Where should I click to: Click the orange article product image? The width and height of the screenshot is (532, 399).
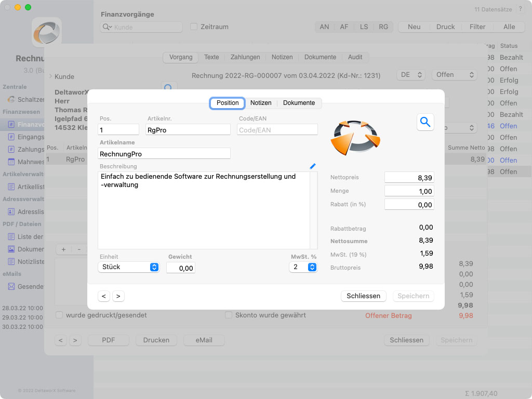pyautogui.click(x=356, y=137)
